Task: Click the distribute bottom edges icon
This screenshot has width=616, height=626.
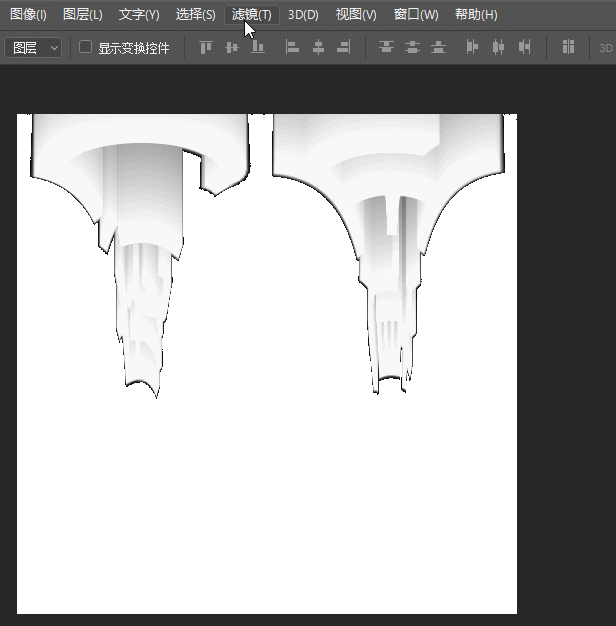Action: point(438,47)
